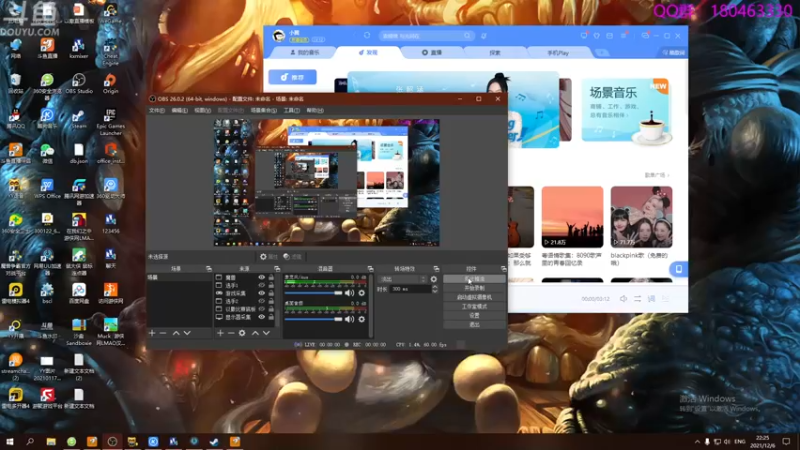The height and width of the screenshot is (450, 800).
Task: Show hidden icons in the system tray
Action: (x=697, y=441)
